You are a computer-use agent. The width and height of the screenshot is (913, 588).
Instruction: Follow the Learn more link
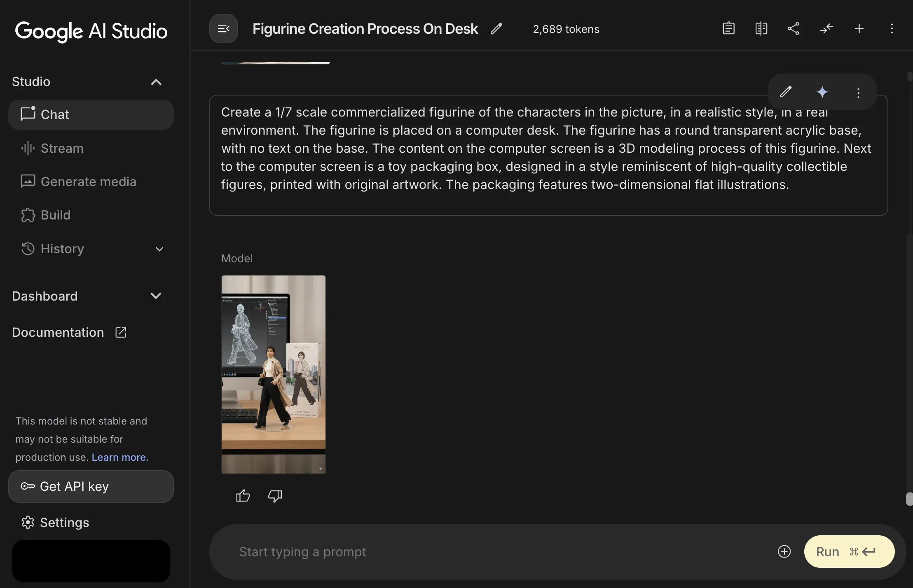119,457
